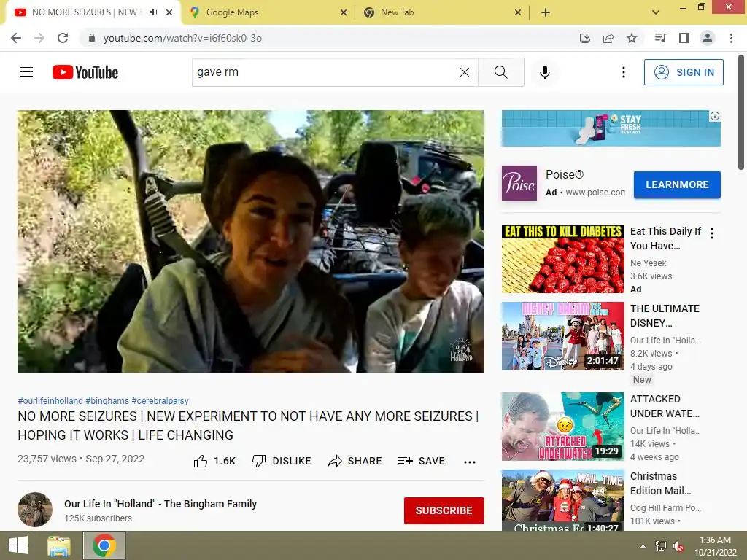Screen dimensions: 747x560
Task: Close the New Tab tab
Action: (518, 13)
